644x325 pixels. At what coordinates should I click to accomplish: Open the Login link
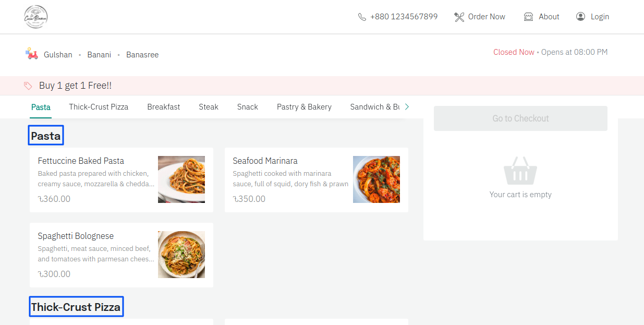pos(600,17)
